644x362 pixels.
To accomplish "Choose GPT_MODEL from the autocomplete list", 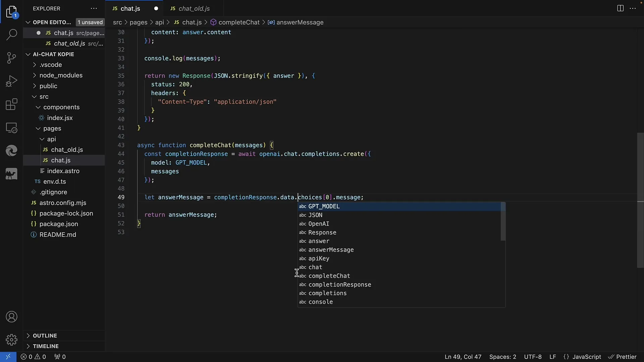I will (x=399, y=206).
